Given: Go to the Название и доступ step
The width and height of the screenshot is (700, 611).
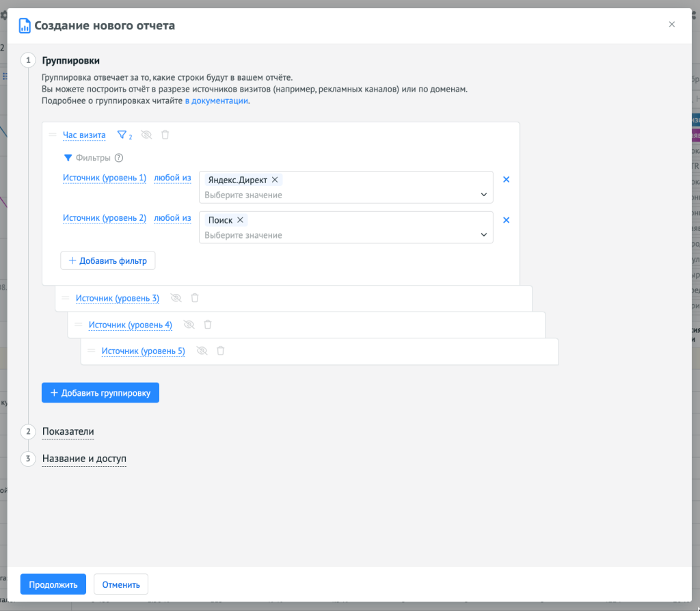Looking at the screenshot, I should click(84, 459).
